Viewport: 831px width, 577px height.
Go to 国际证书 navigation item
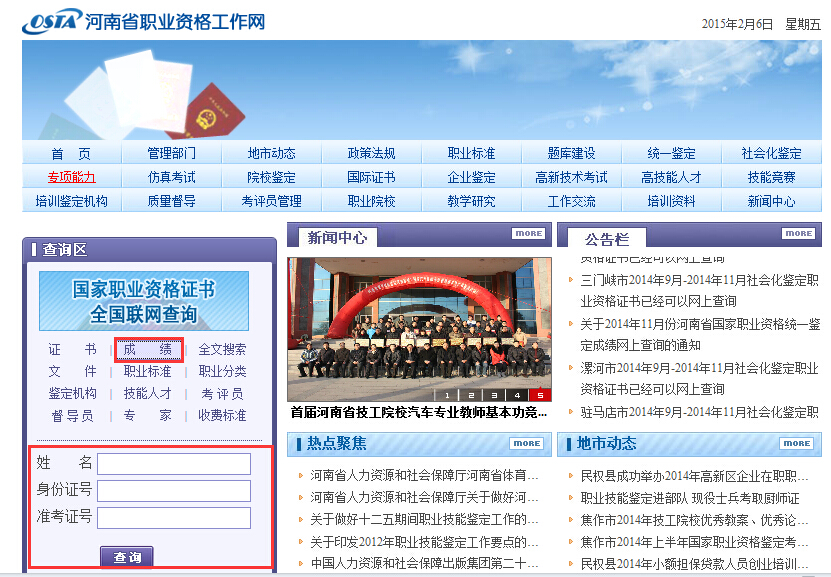click(x=372, y=177)
